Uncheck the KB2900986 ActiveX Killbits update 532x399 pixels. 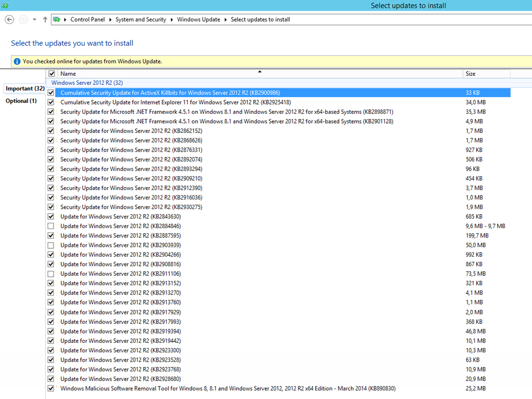tap(51, 92)
